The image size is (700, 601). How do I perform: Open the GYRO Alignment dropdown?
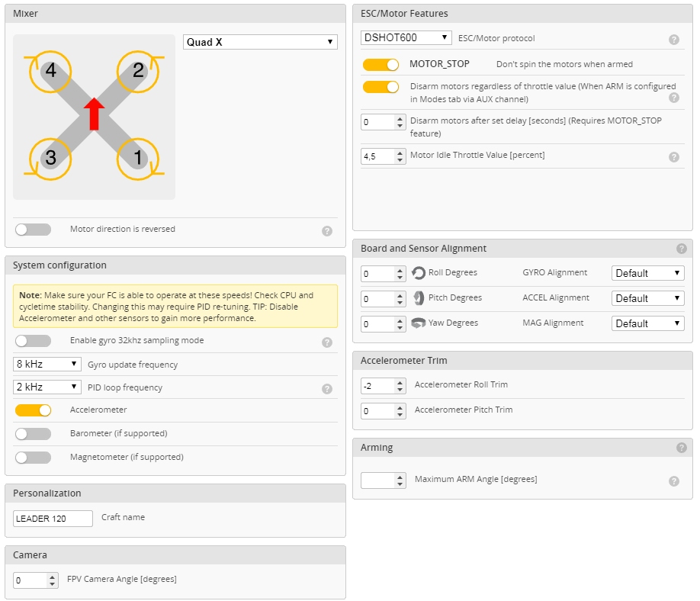pos(648,273)
